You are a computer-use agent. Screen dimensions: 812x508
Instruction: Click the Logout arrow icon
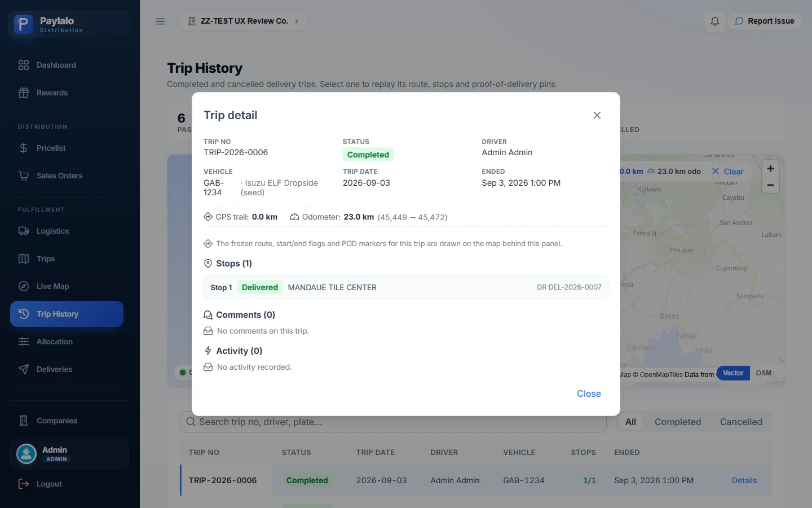pos(24,484)
